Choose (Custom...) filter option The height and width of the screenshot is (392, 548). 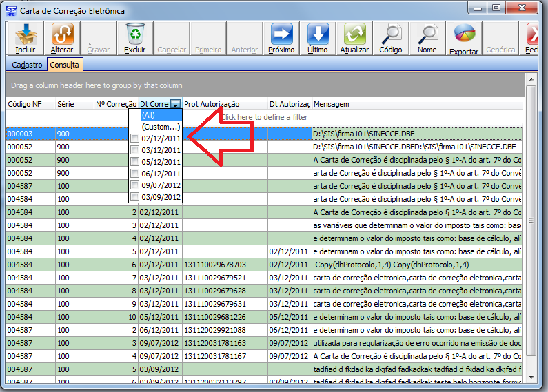coord(160,127)
